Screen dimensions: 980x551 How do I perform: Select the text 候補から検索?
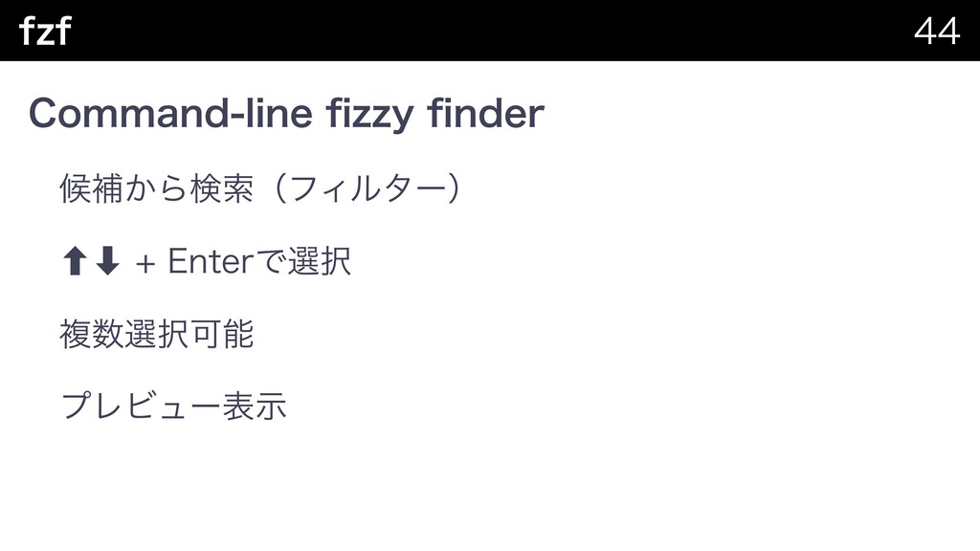point(156,188)
